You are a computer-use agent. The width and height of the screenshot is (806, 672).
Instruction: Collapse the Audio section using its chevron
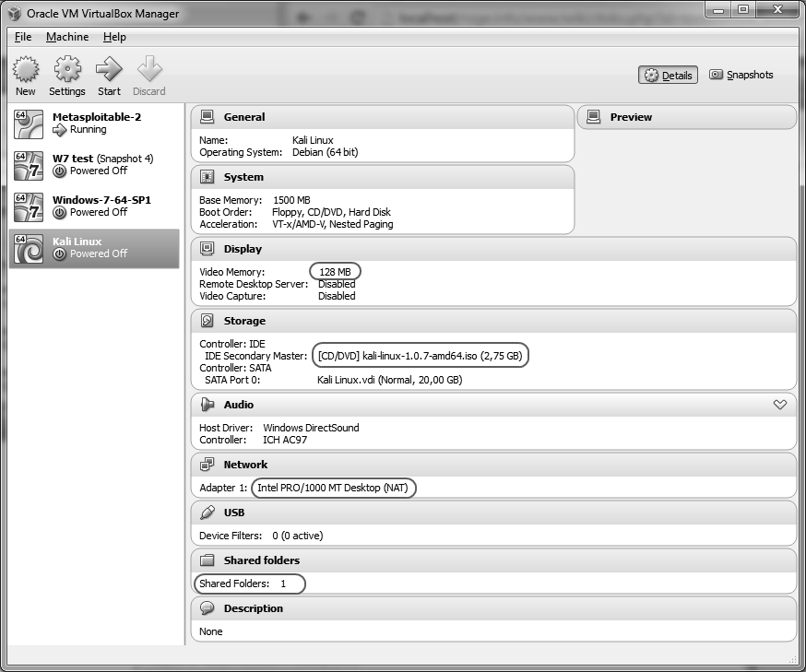click(x=779, y=405)
